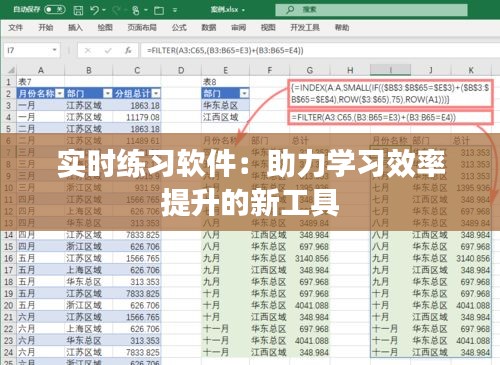Switch to the 绘图 tab

[105, 28]
